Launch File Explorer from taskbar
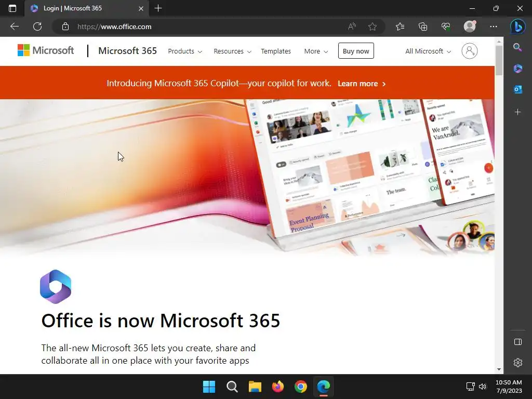Screen dimensions: 532x399 tap(255, 387)
